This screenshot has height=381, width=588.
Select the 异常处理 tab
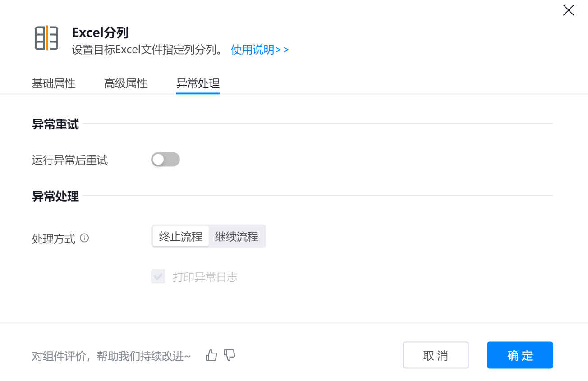pyautogui.click(x=198, y=83)
